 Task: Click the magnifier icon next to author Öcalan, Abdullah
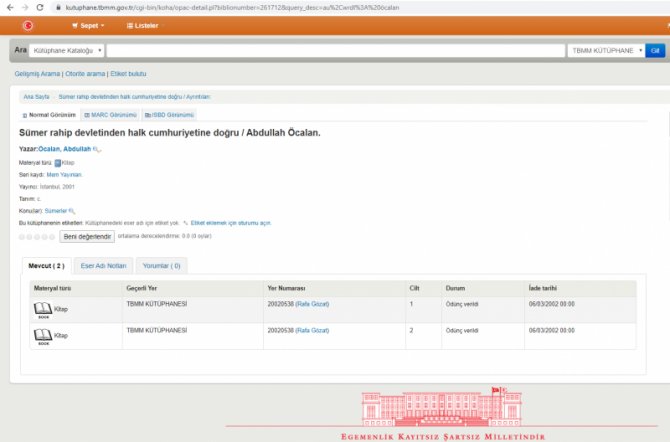tap(97, 149)
